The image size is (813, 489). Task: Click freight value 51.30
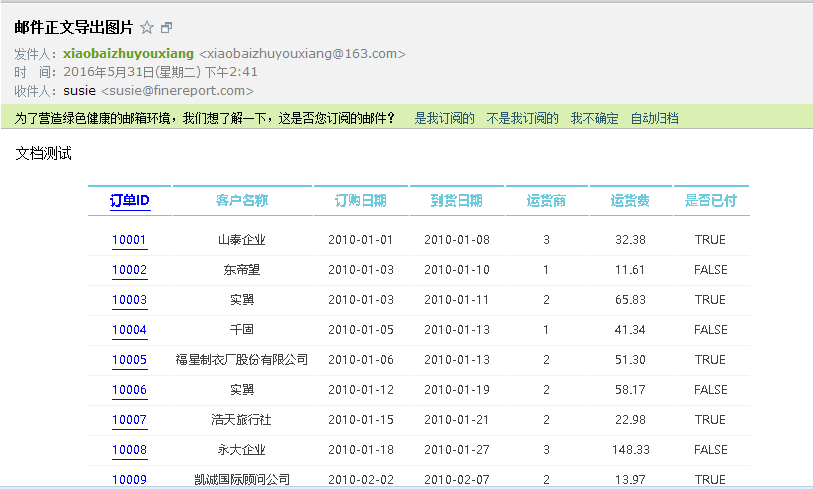pyautogui.click(x=630, y=360)
